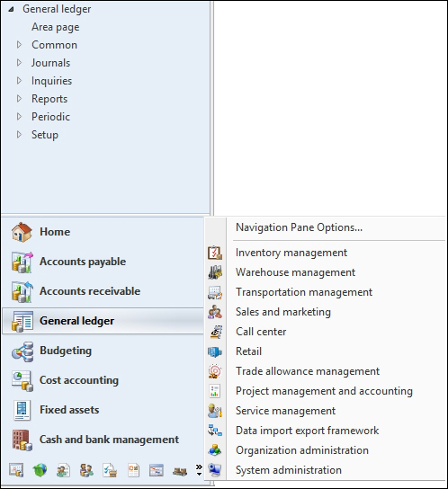Click the Warehouse management forklift icon
This screenshot has width=448, height=489.
(x=215, y=272)
